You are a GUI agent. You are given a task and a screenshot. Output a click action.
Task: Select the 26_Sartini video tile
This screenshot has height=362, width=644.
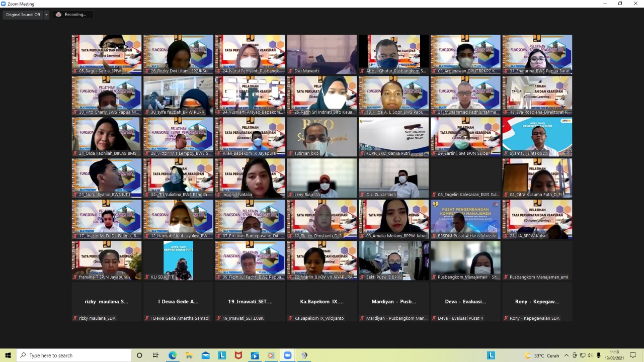coord(465,137)
